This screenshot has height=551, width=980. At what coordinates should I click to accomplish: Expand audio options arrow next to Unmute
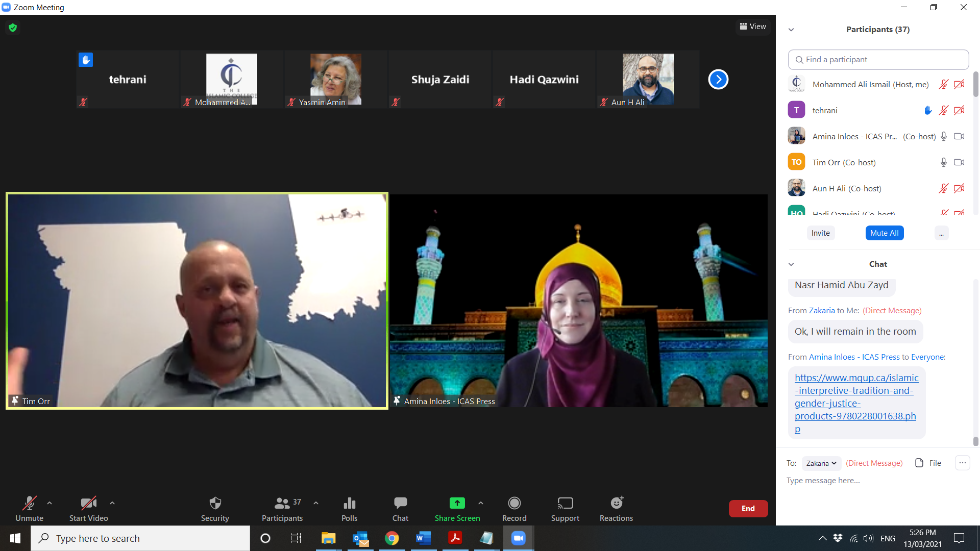pyautogui.click(x=50, y=503)
